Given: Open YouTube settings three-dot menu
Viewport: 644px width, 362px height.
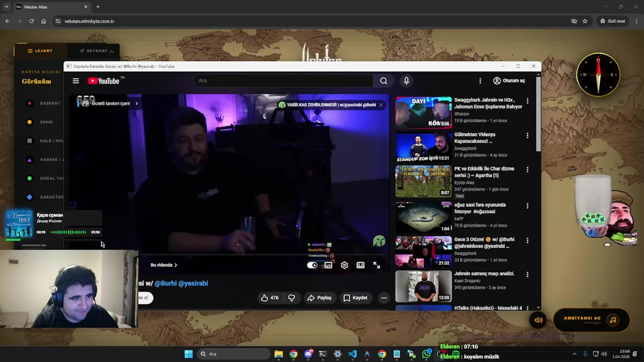Looking at the screenshot, I should [480, 80].
